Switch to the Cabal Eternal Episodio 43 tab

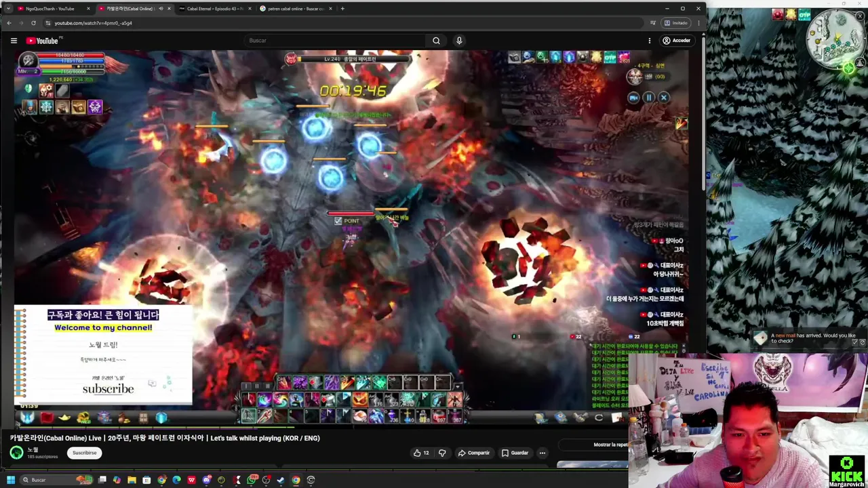click(x=214, y=9)
